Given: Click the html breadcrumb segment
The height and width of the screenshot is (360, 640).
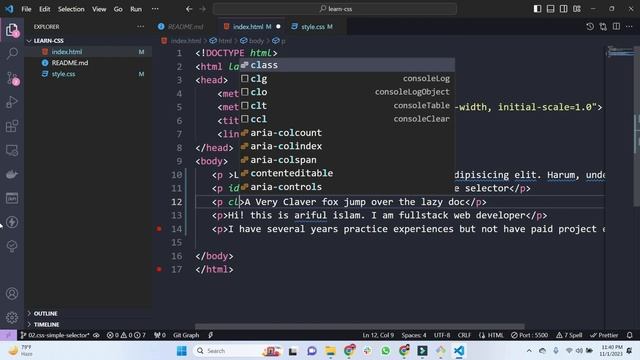Looking at the screenshot, I should (x=221, y=41).
